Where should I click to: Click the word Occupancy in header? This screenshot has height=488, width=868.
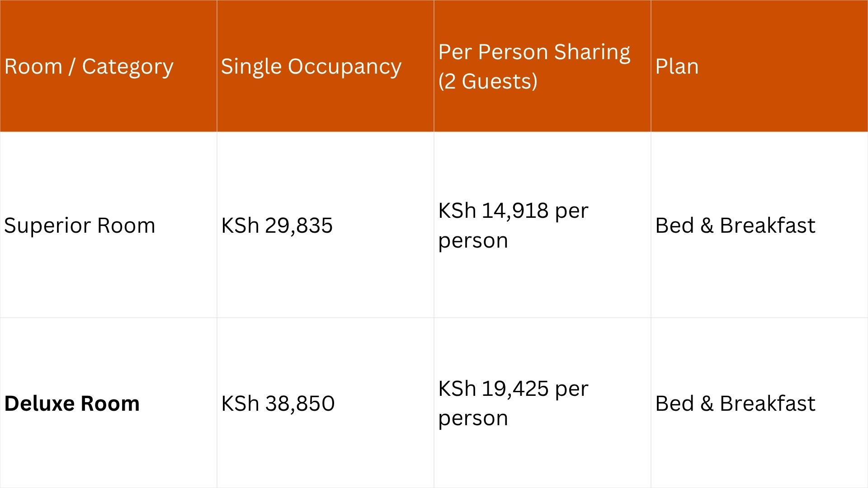[344, 66]
